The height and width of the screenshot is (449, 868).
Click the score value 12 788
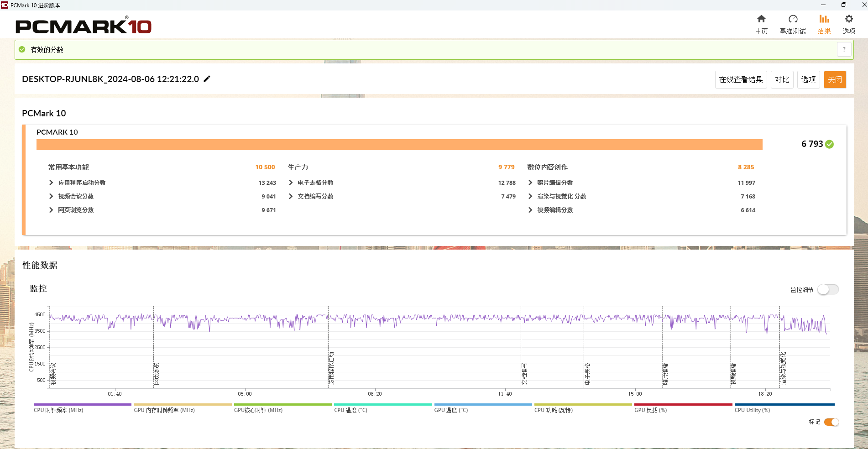pos(507,183)
